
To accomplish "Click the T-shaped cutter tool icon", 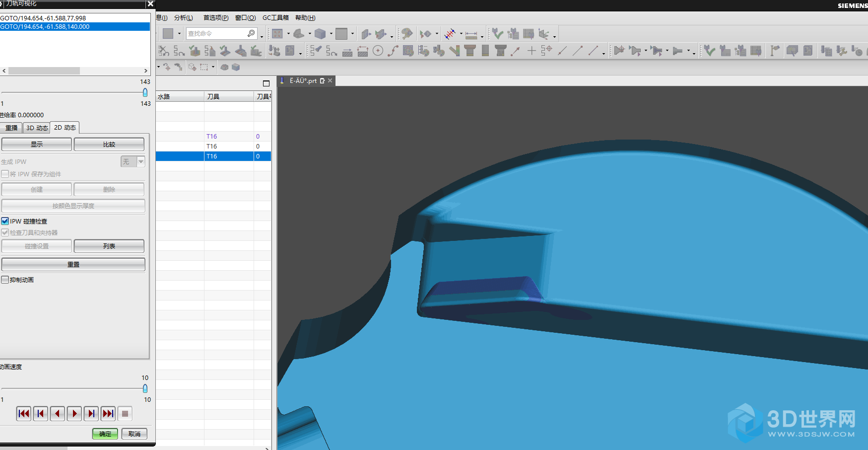I will click(469, 51).
